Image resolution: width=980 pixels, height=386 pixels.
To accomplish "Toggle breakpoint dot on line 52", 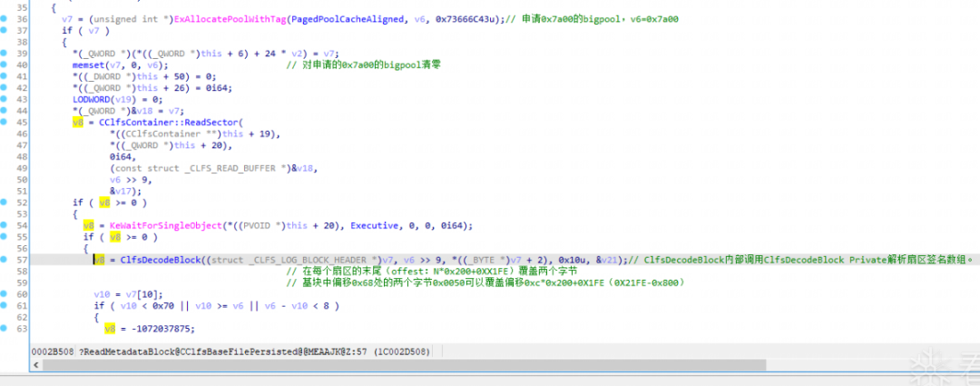I will tap(5, 202).
